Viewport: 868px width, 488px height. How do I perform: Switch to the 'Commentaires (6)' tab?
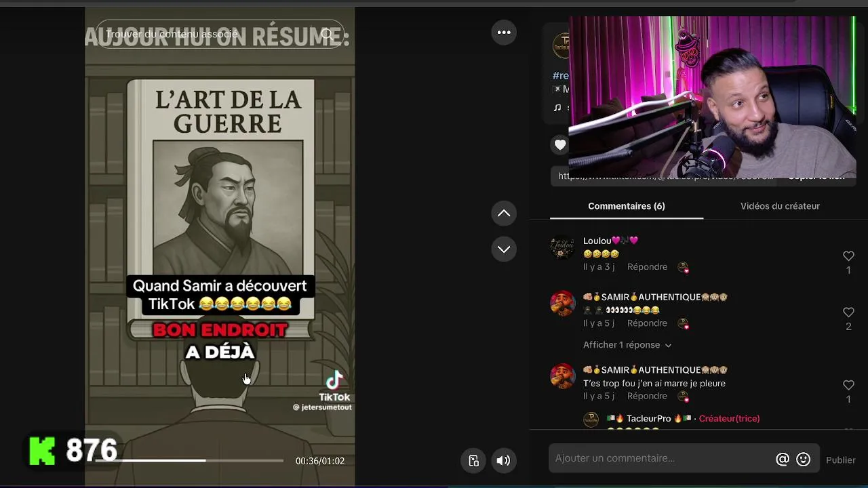(x=627, y=206)
